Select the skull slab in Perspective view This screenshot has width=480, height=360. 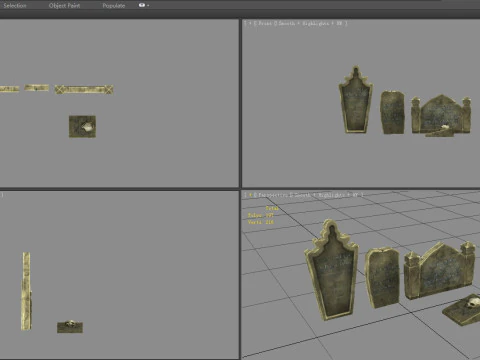pyautogui.click(x=463, y=311)
